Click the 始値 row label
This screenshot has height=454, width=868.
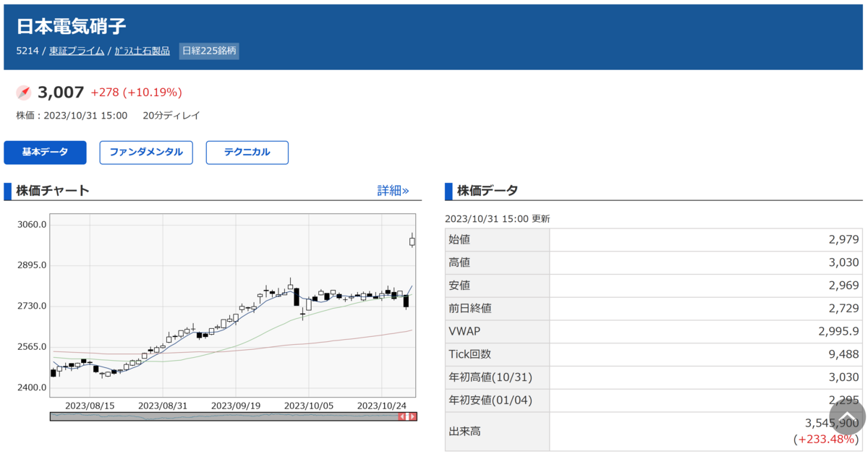click(459, 239)
